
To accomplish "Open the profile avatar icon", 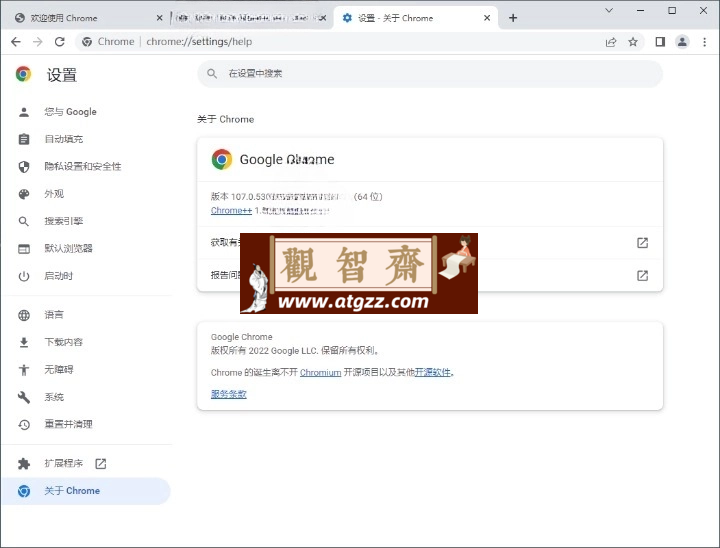I will (x=682, y=42).
